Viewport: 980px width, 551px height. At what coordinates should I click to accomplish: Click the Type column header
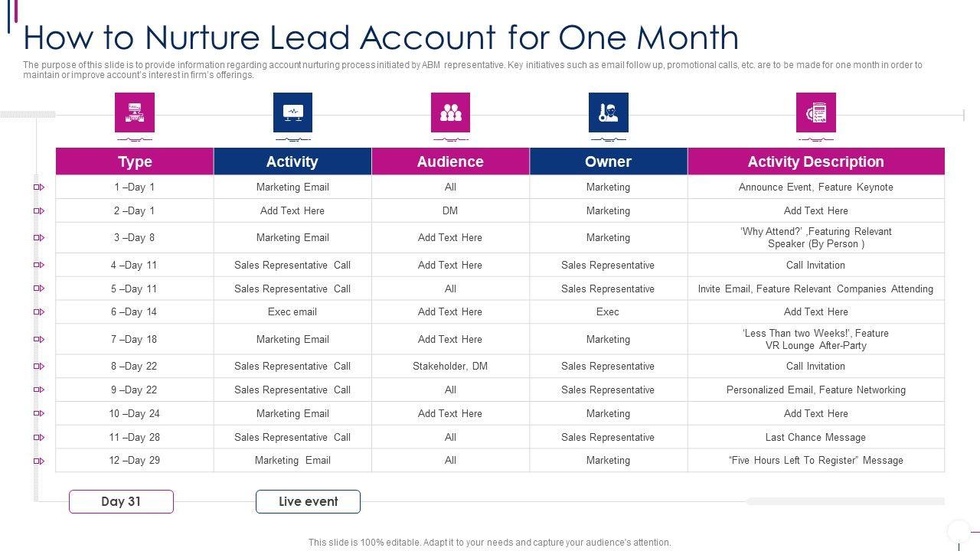[x=135, y=161]
